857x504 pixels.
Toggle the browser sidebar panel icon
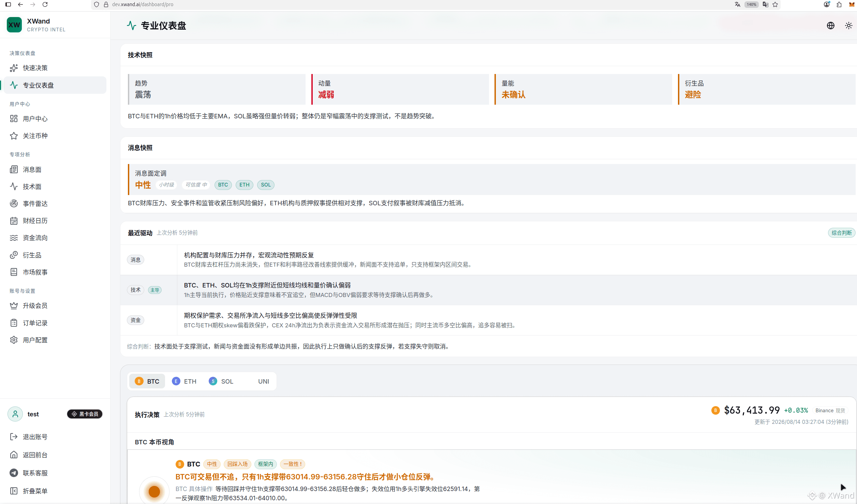point(8,4)
